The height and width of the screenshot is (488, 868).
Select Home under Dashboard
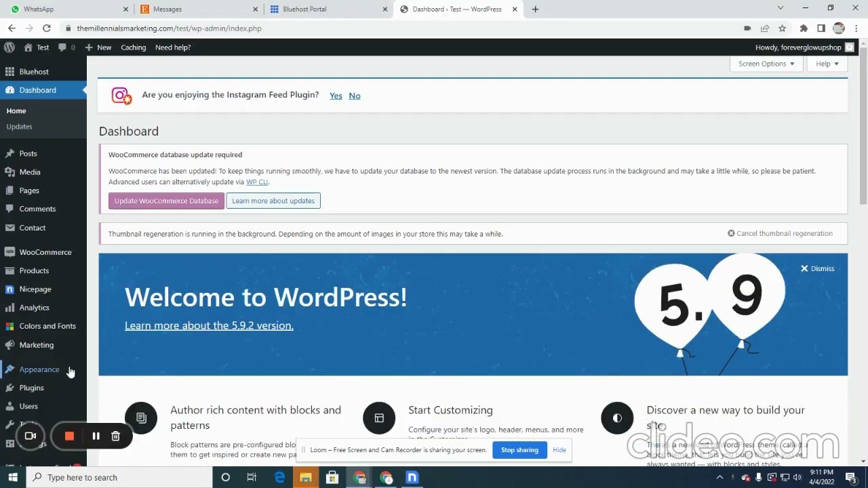point(16,111)
